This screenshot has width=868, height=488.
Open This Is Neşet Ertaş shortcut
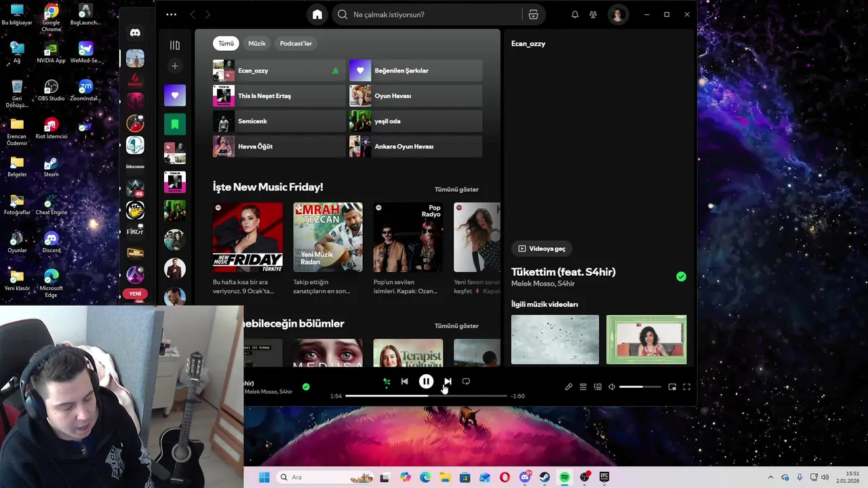coord(279,96)
